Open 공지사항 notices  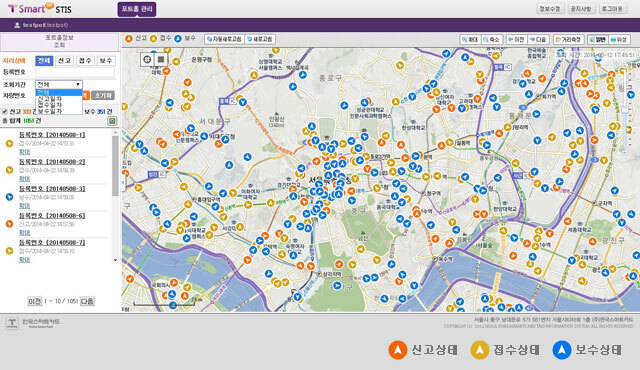pos(581,9)
